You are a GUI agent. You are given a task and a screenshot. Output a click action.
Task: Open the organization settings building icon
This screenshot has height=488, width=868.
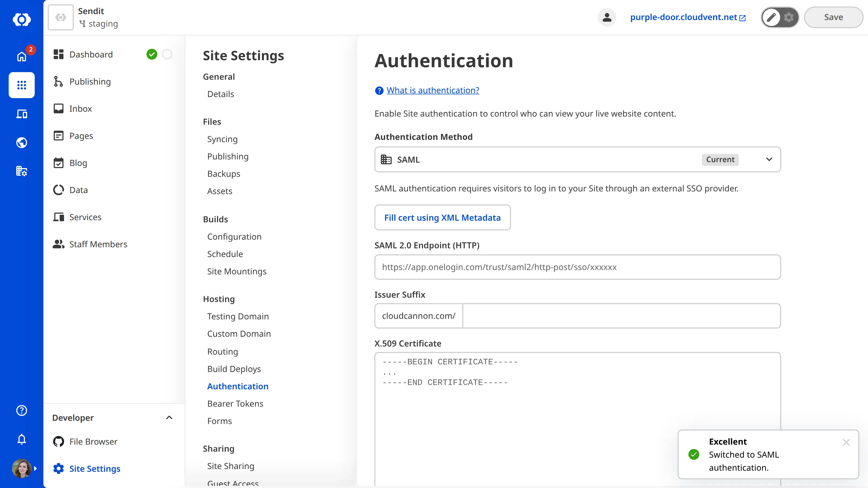pos(22,171)
